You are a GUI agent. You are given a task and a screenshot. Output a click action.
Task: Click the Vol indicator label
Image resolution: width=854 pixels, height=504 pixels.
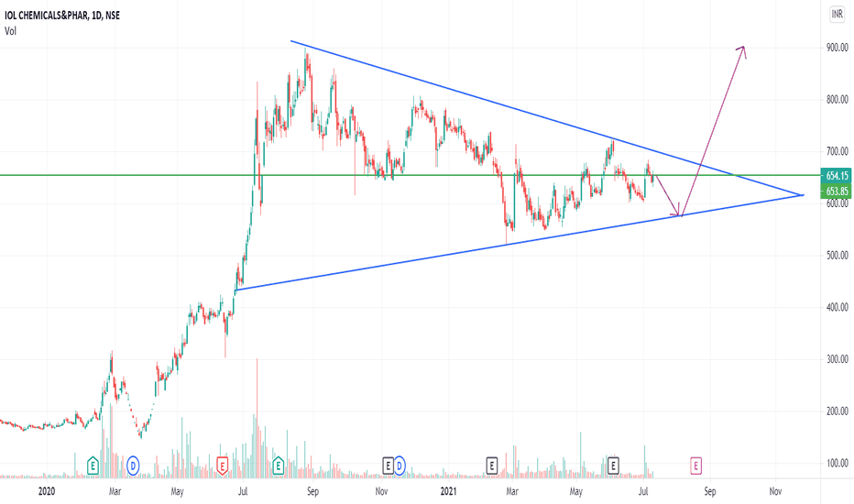coord(10,31)
